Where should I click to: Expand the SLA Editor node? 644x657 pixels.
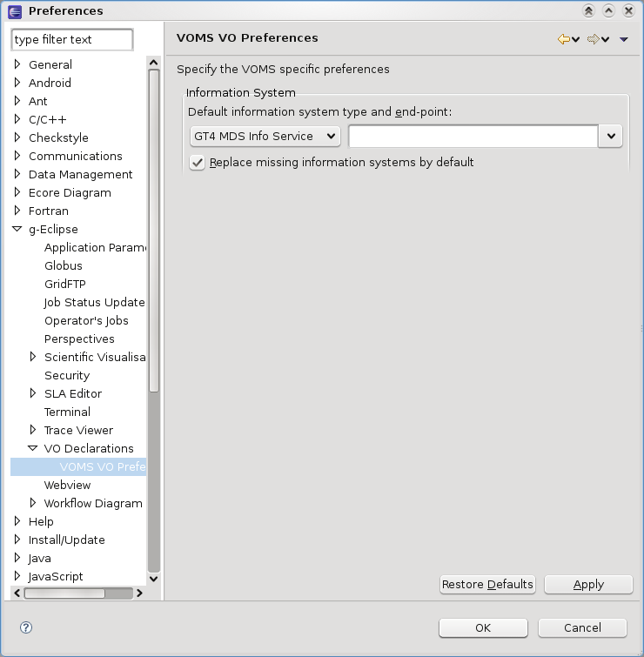[x=33, y=393]
